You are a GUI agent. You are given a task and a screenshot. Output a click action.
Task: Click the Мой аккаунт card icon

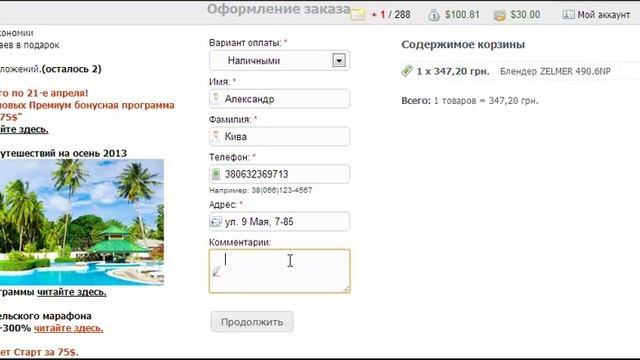tap(568, 15)
